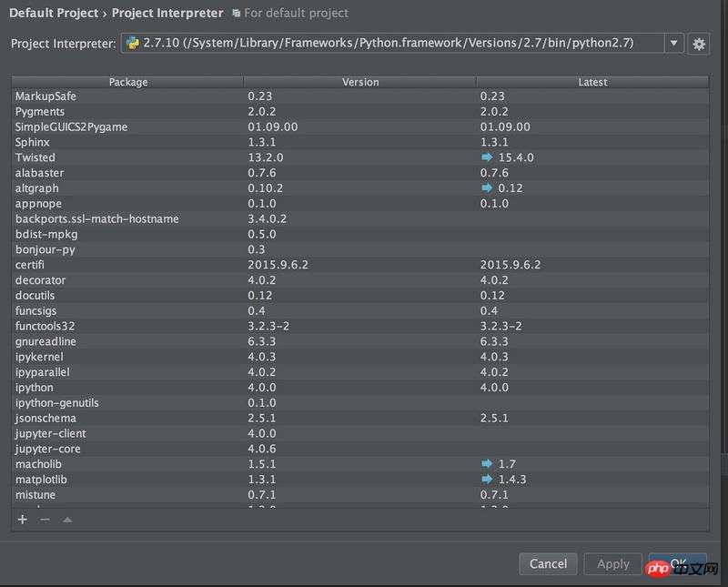Select the certifi package row
The width and height of the screenshot is (728, 587).
[360, 265]
